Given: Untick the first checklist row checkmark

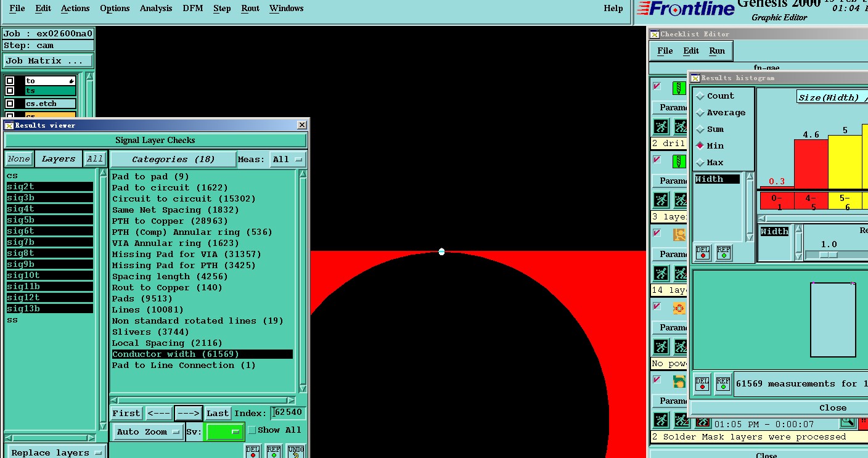Looking at the screenshot, I should (x=657, y=86).
